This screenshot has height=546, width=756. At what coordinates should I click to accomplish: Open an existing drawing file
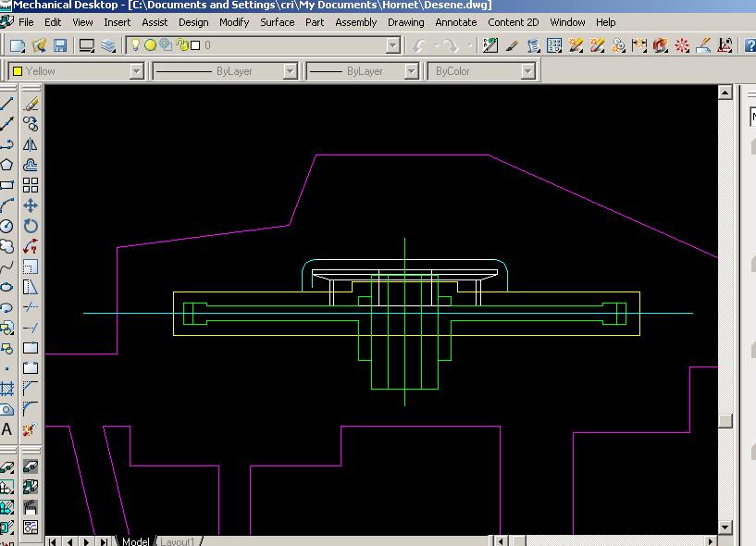[x=39, y=45]
